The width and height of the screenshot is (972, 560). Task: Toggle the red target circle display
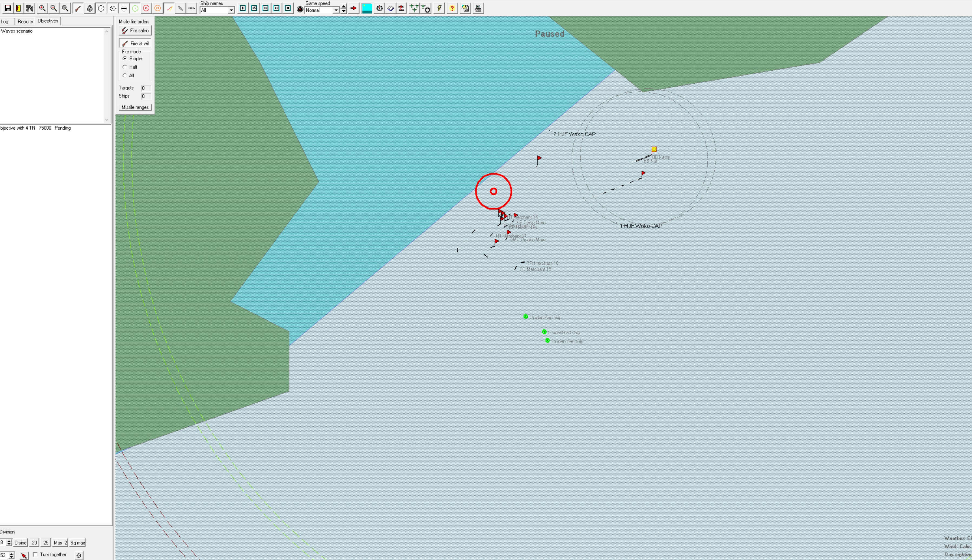pyautogui.click(x=146, y=8)
